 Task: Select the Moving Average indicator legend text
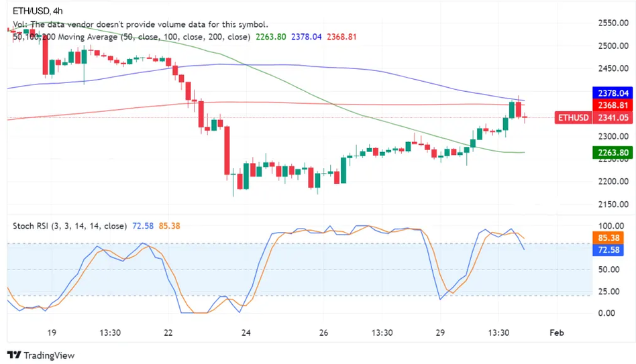point(131,37)
